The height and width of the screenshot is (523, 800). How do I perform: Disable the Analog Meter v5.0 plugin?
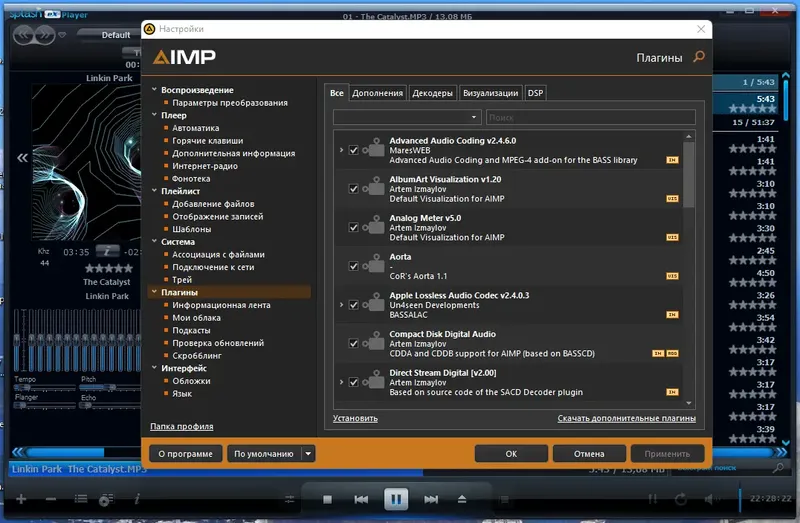tap(353, 228)
